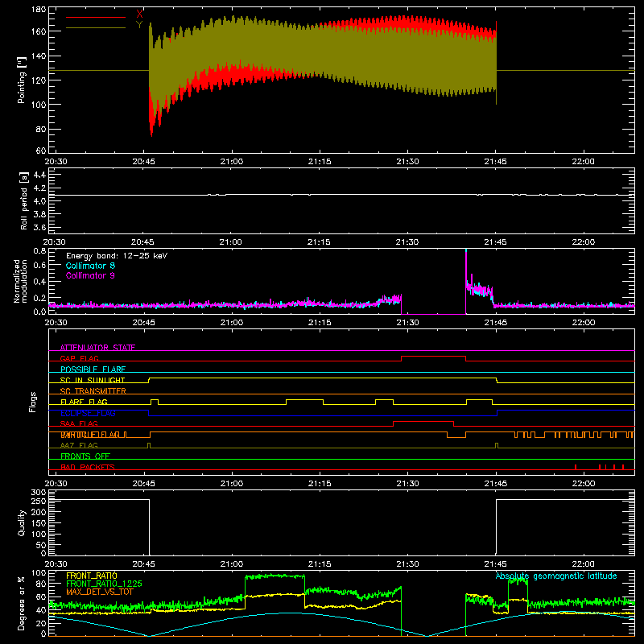This screenshot has width=644, height=644.
Task: Select the POSSIBLE_FLARE flag label
Action: (x=93, y=369)
